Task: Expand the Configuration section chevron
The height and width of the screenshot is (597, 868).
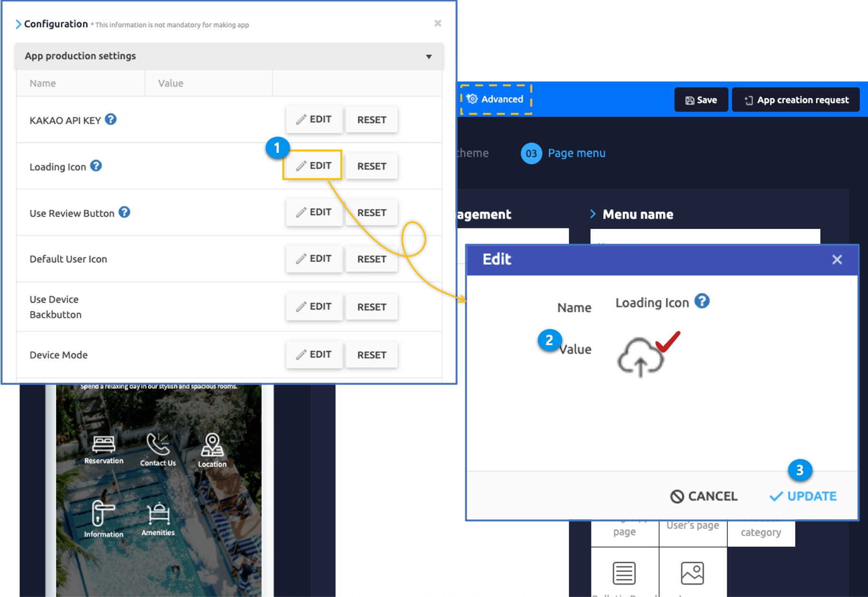Action: [19, 24]
